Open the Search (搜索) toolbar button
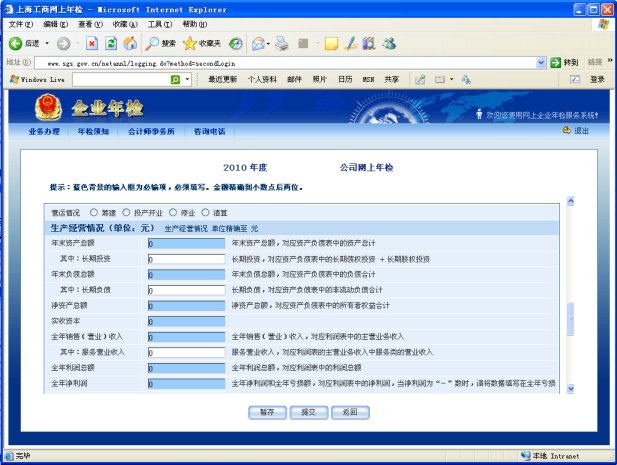The width and height of the screenshot is (617, 465). pyautogui.click(x=160, y=44)
